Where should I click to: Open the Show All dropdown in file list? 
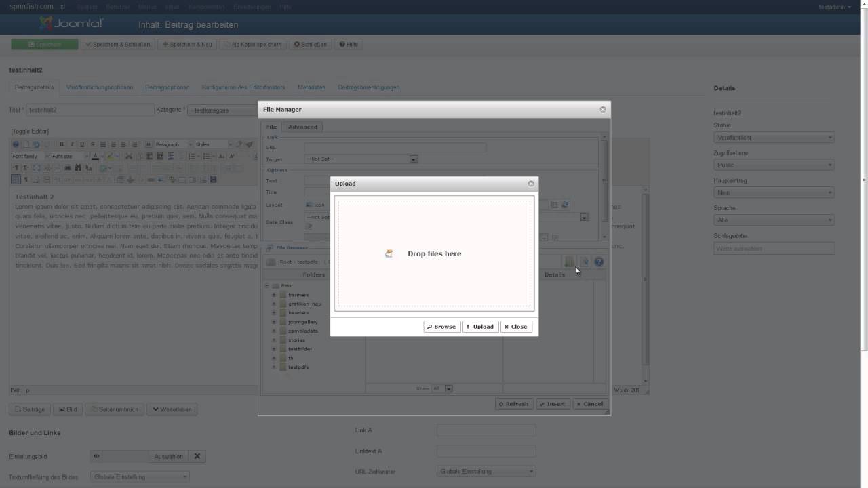(x=442, y=389)
